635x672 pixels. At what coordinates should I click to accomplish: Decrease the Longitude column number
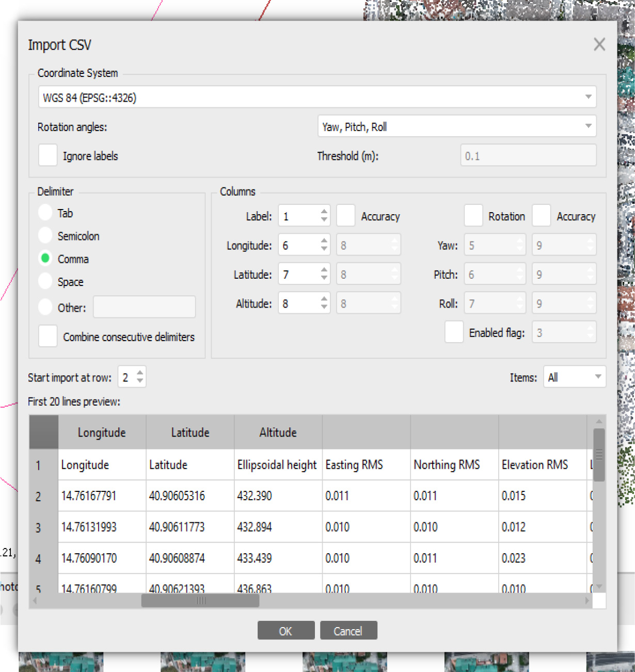click(324, 249)
